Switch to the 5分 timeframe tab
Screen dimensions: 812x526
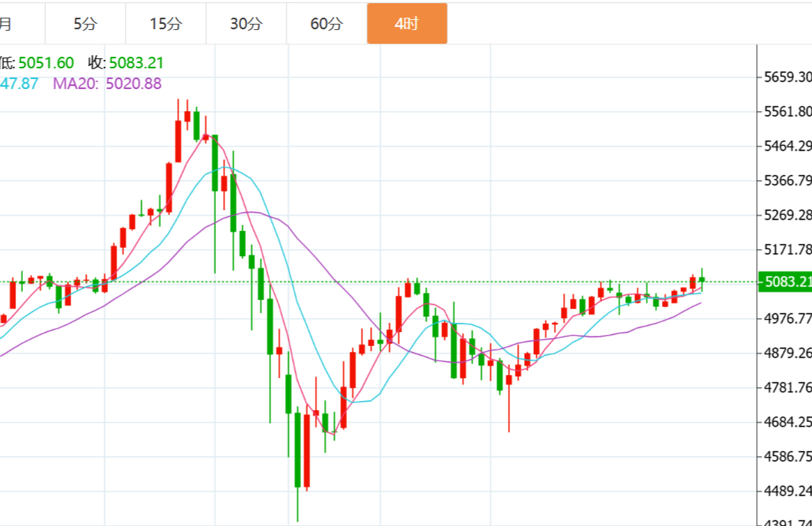pos(85,24)
